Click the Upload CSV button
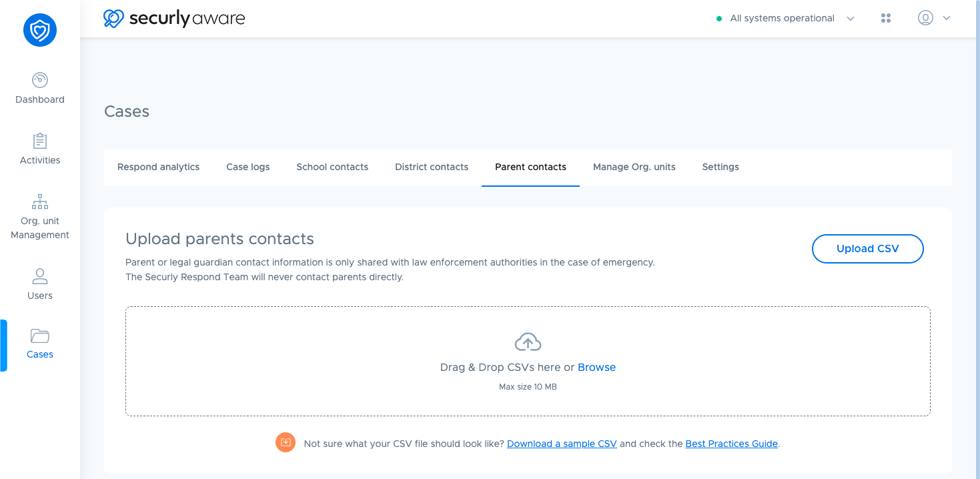 tap(868, 249)
